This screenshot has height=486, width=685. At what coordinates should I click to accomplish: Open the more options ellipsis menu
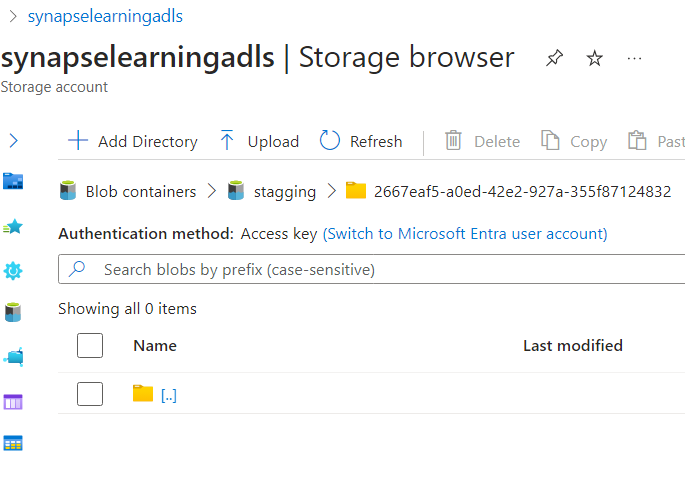coord(634,59)
